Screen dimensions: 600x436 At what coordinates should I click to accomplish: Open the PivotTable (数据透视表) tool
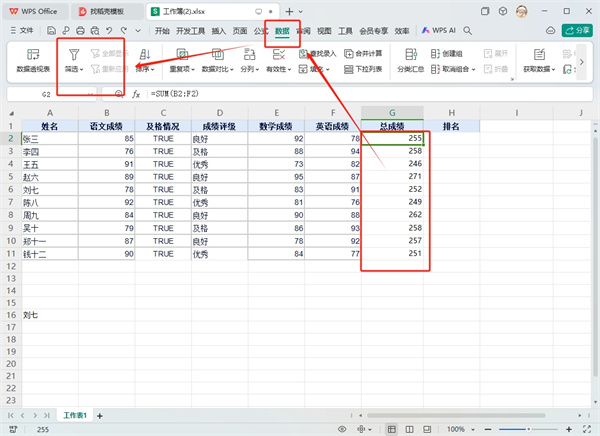click(x=33, y=60)
